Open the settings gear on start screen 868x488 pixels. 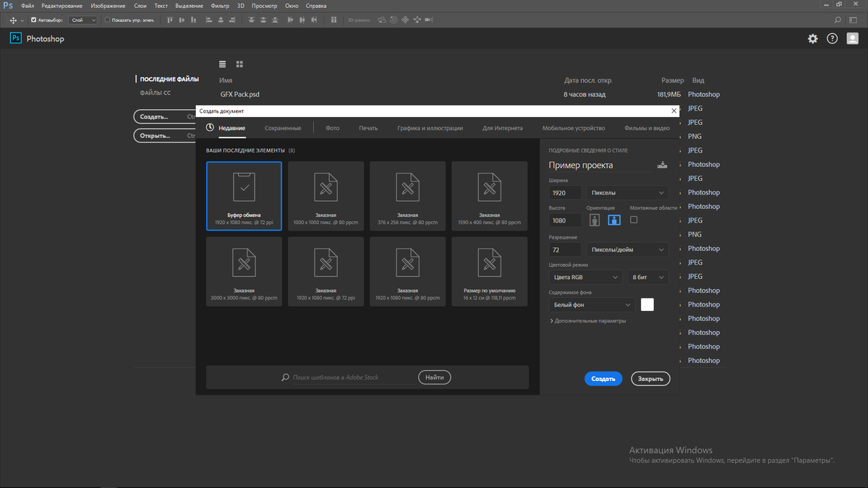813,38
